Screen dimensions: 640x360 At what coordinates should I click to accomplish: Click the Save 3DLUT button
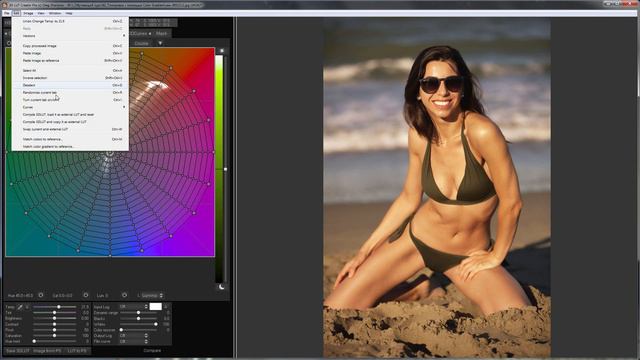click(18, 351)
